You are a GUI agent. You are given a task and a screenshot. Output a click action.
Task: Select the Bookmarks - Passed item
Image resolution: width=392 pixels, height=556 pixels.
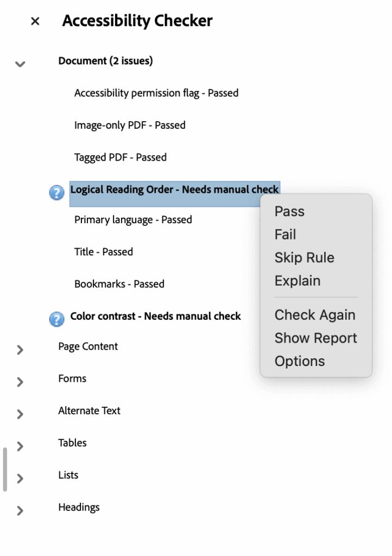pos(119,283)
